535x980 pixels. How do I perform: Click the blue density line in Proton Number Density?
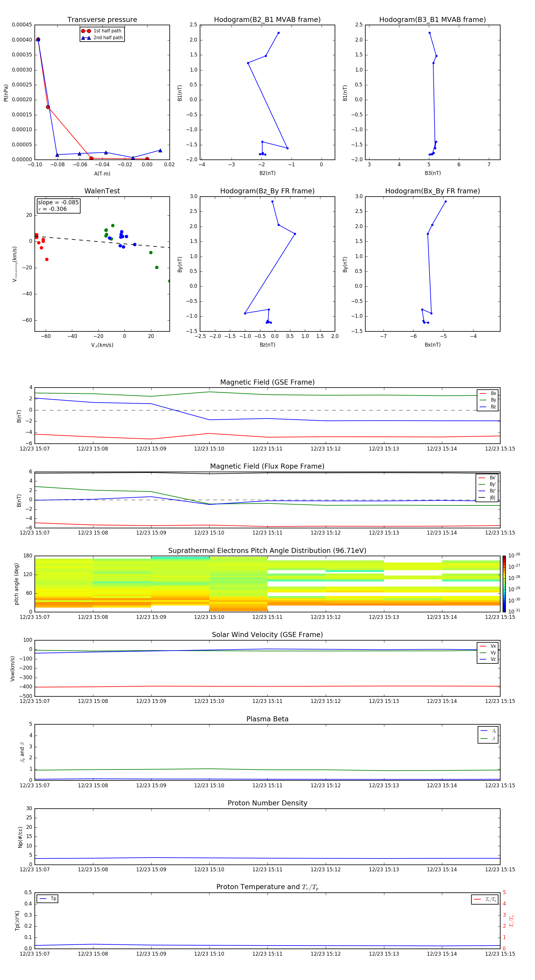click(x=267, y=858)
